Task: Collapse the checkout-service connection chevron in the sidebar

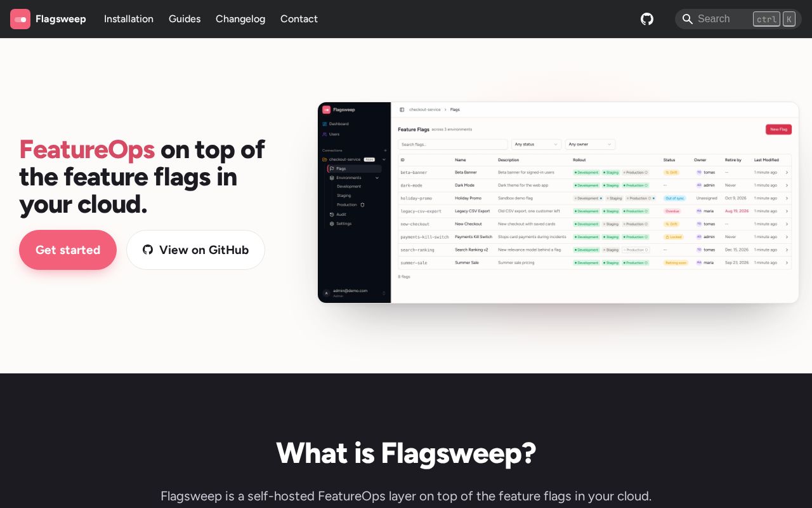Action: [x=384, y=159]
